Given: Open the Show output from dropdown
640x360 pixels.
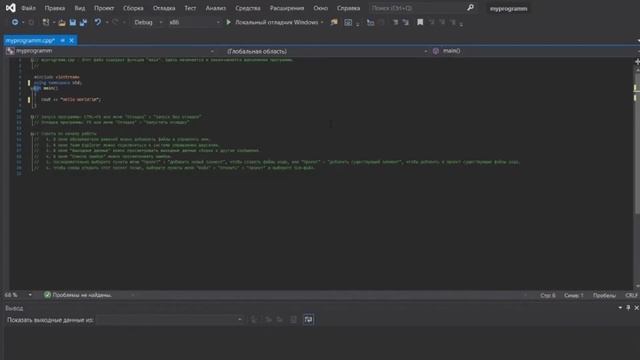Looking at the screenshot, I should pyautogui.click(x=170, y=320).
